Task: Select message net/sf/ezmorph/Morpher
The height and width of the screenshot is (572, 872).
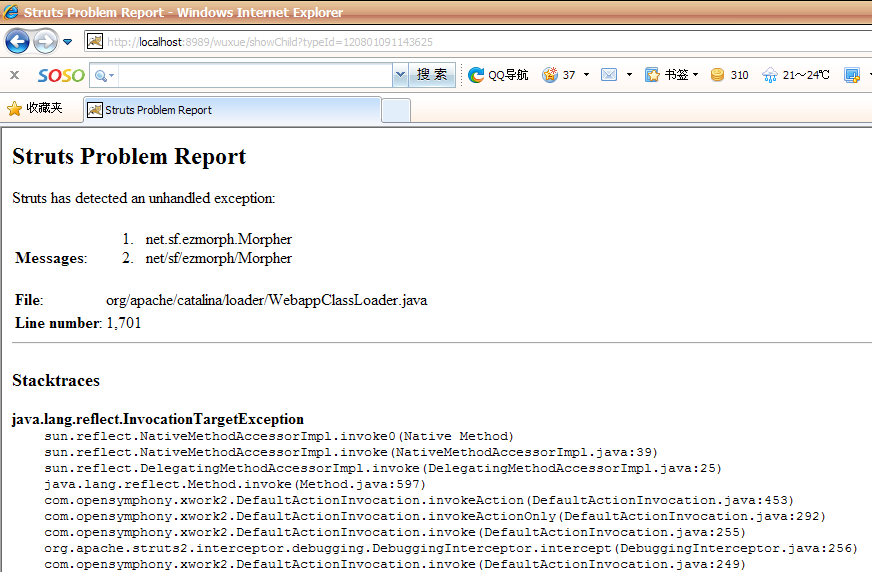Action: (x=219, y=258)
